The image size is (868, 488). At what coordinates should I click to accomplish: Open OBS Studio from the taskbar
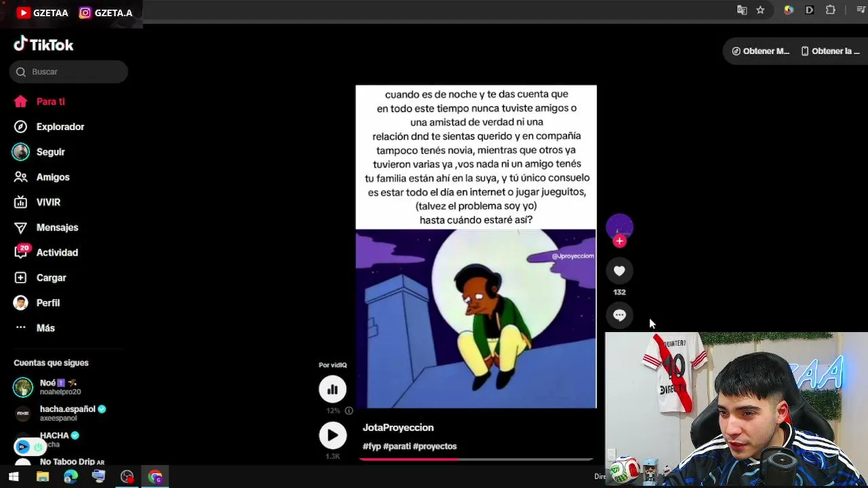tap(127, 477)
